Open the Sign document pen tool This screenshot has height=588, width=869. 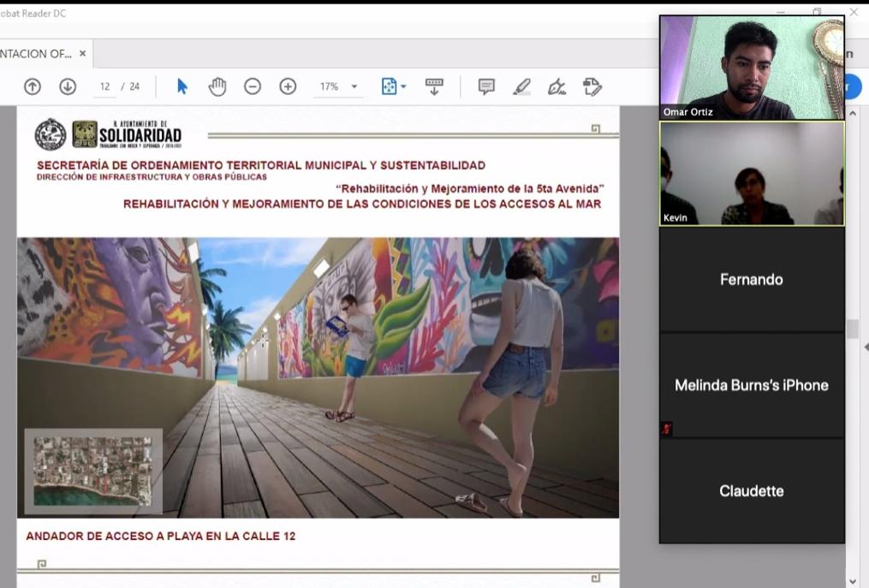[557, 86]
